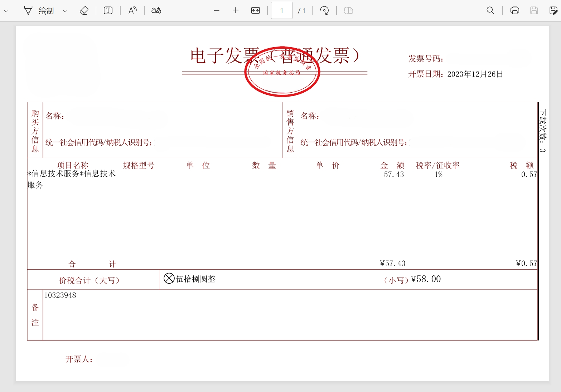Click the red tax bureau stamp
561x392 pixels.
click(282, 71)
